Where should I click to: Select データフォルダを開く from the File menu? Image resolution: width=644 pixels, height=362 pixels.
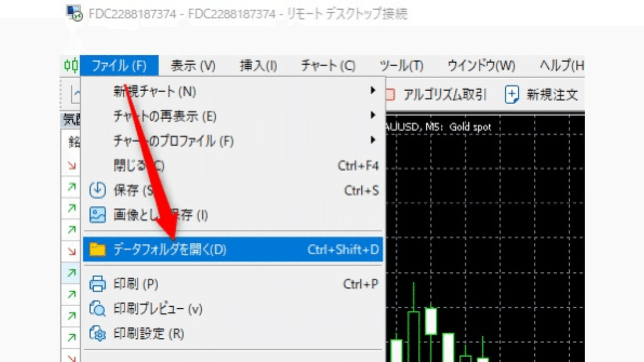click(177, 249)
